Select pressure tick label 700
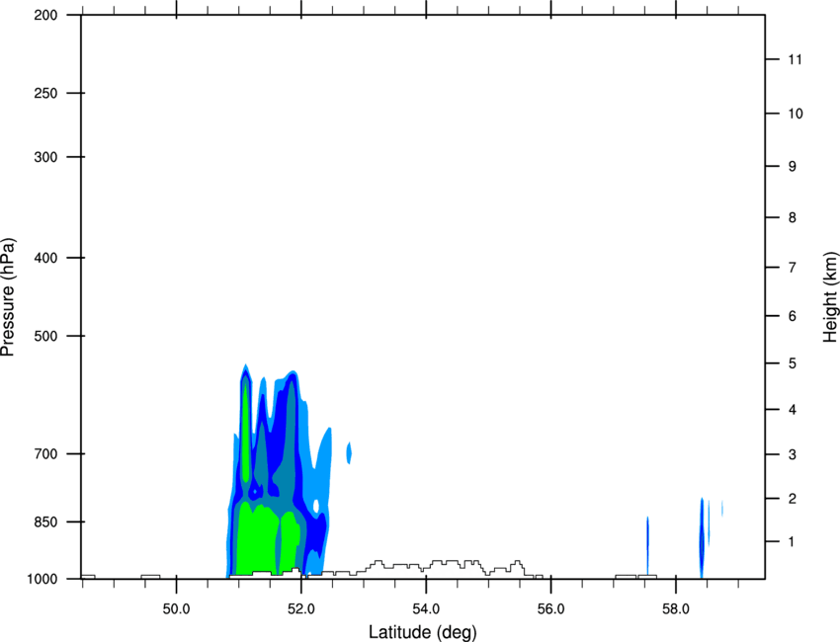 click(x=45, y=453)
